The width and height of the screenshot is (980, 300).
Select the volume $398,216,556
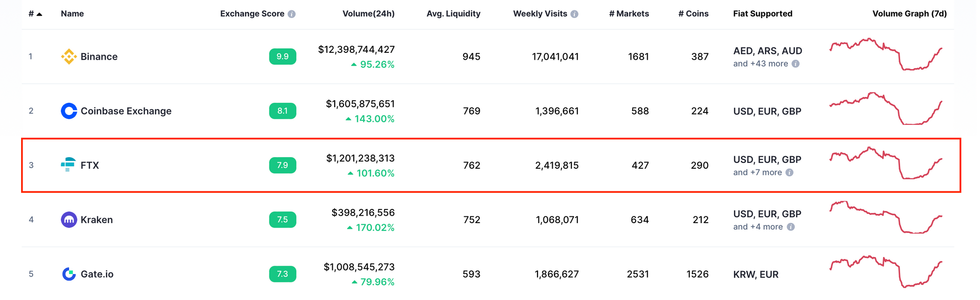(363, 212)
